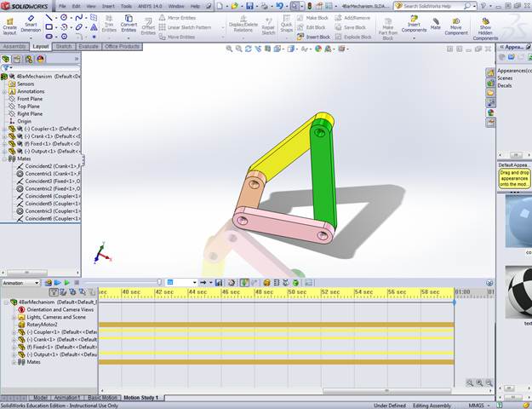Click Insert Block in the ribbon
The width and height of the screenshot is (532, 409).
click(x=313, y=37)
